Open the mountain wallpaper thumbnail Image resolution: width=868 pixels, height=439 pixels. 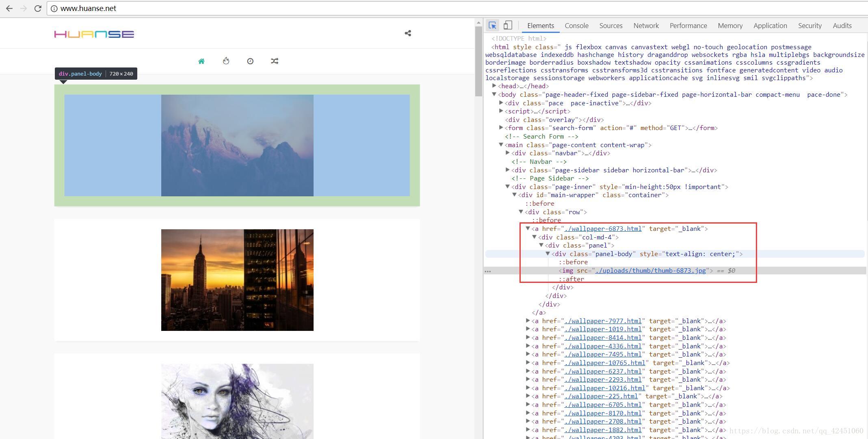coord(237,146)
